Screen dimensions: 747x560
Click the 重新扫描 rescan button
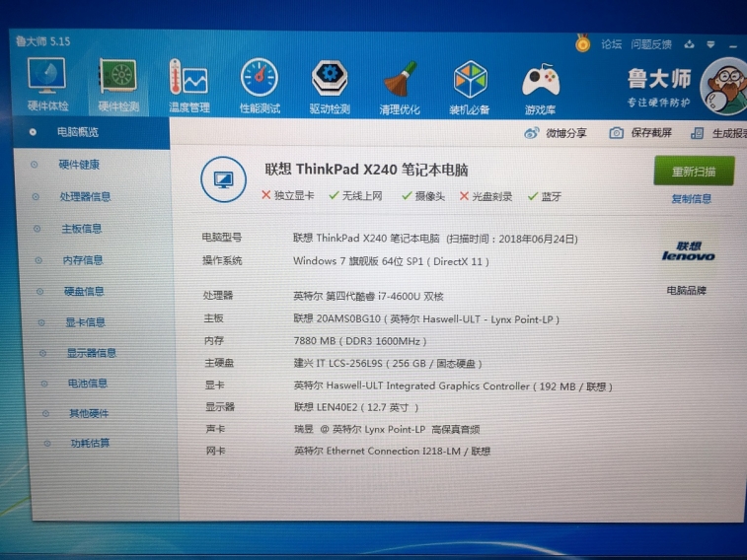[694, 171]
